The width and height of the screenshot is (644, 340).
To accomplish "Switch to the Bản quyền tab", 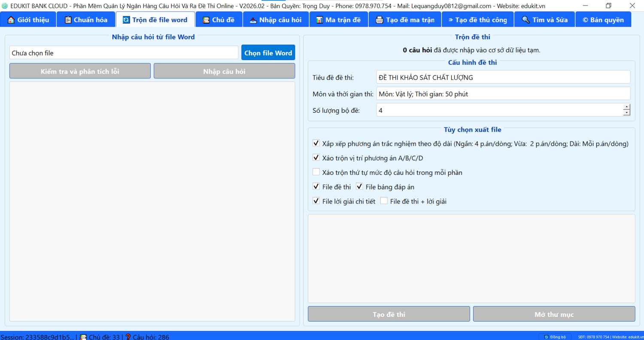I will 603,20.
